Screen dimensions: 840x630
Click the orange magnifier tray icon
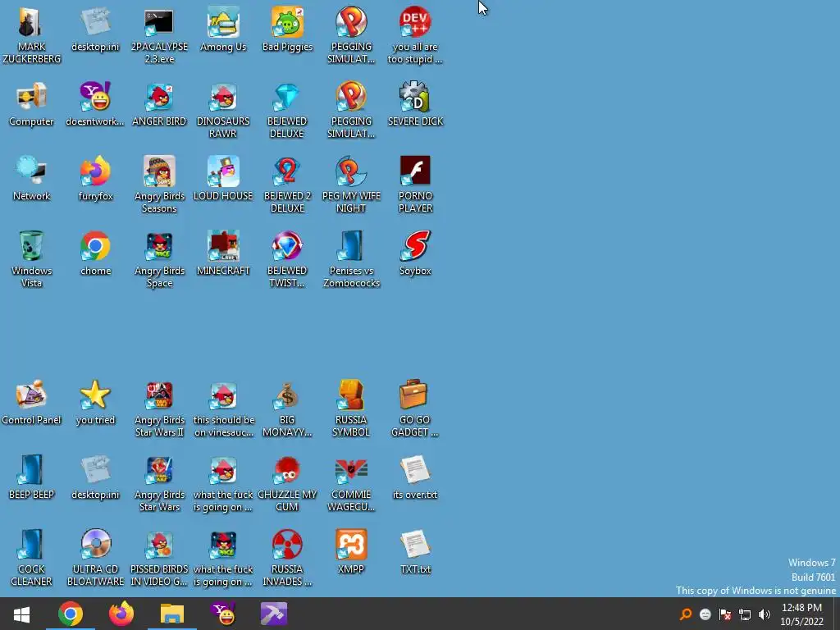click(x=685, y=614)
